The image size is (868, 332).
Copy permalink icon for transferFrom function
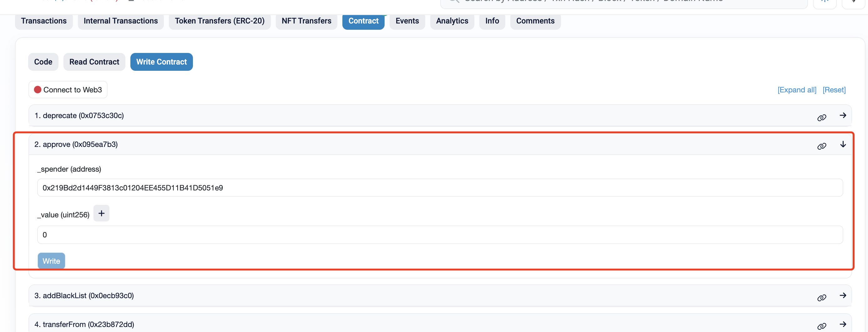click(x=821, y=326)
